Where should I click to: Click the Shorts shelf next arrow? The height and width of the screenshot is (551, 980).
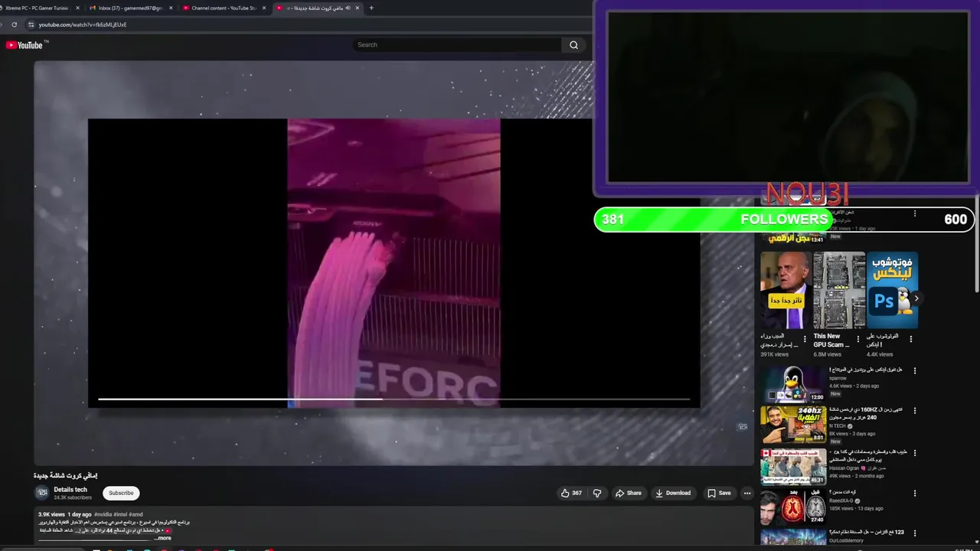(x=916, y=298)
